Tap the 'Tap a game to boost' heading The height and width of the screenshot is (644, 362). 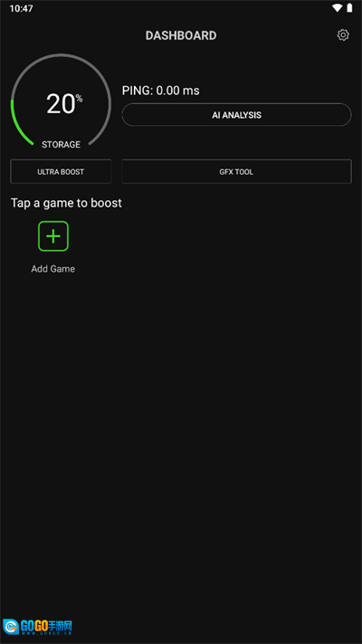click(66, 203)
